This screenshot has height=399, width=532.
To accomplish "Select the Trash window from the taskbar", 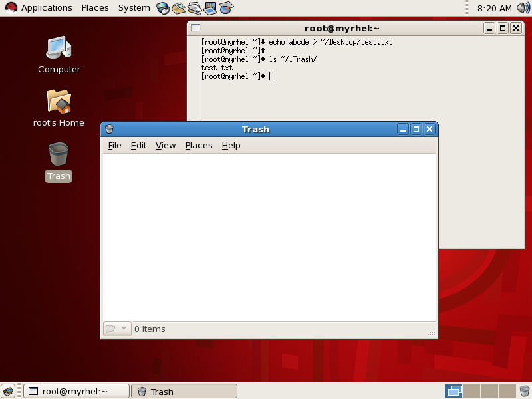I will pyautogui.click(x=184, y=391).
